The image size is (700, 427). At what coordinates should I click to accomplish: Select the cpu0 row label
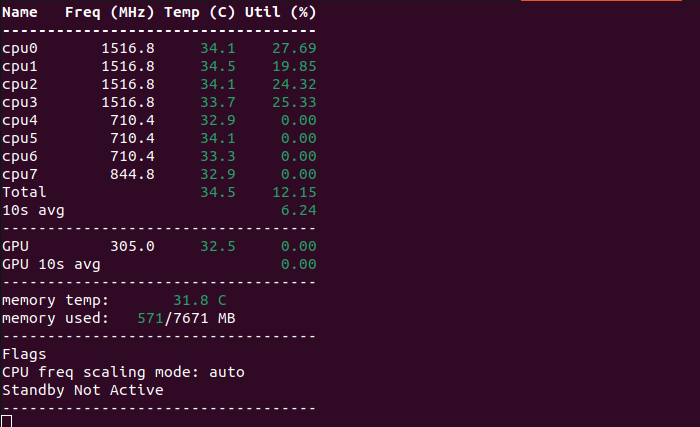20,48
